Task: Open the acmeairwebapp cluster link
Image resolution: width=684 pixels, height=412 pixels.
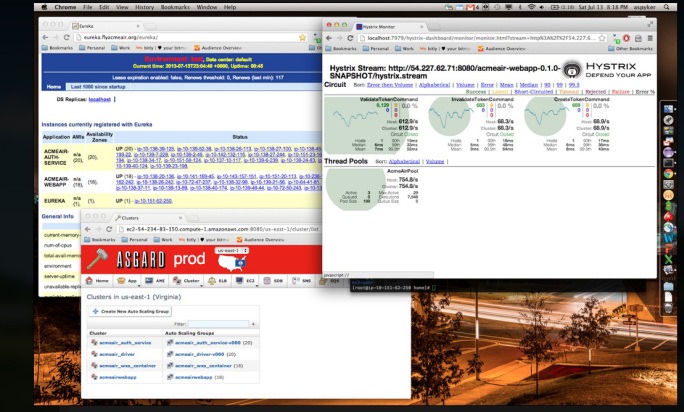Action: pyautogui.click(x=118, y=377)
